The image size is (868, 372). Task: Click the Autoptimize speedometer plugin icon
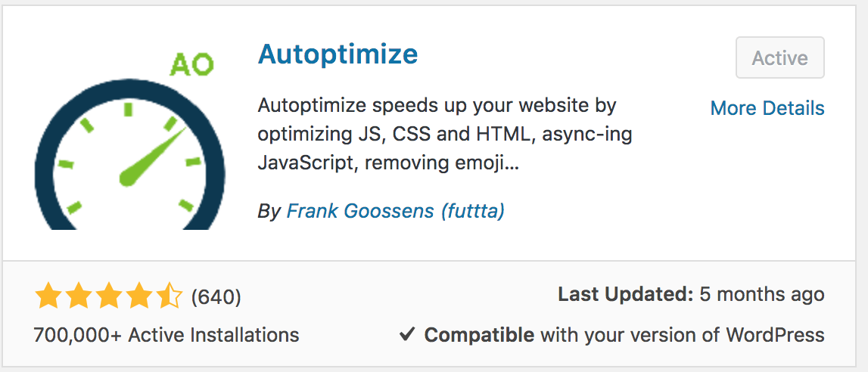[129, 140]
